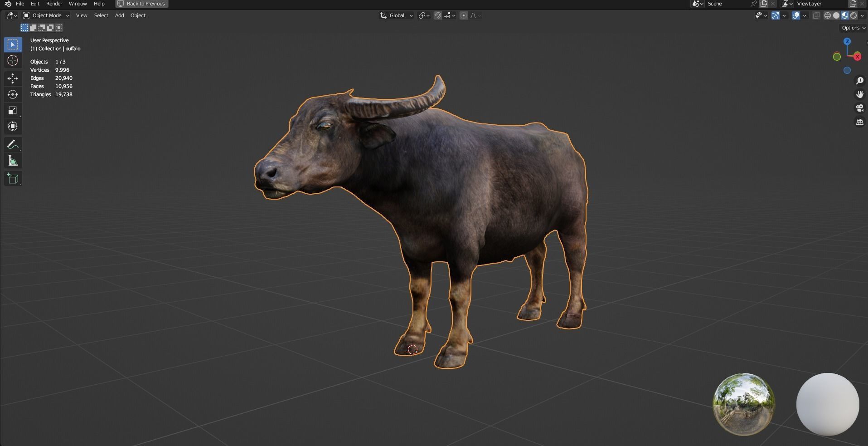
Task: Choose the Subtract Selection mode icon
Action: [42, 28]
